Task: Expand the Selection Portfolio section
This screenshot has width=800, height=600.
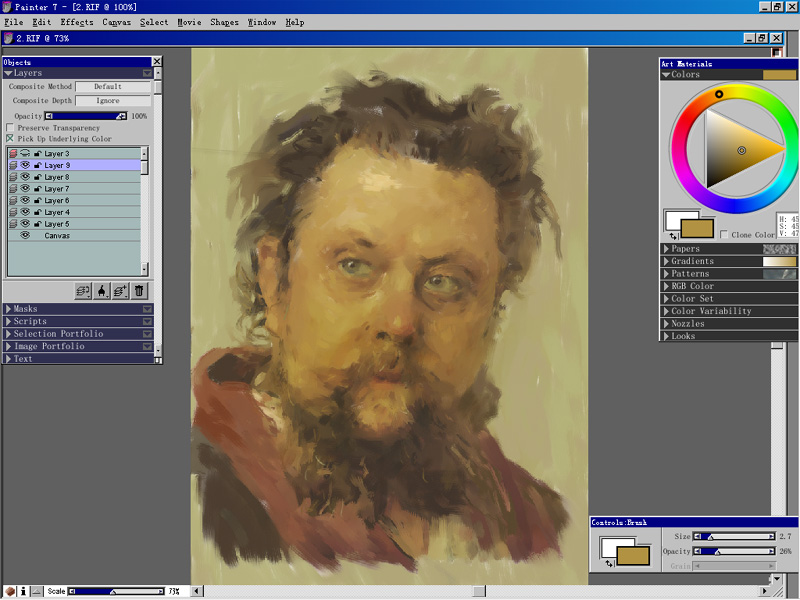Action: tap(8, 334)
